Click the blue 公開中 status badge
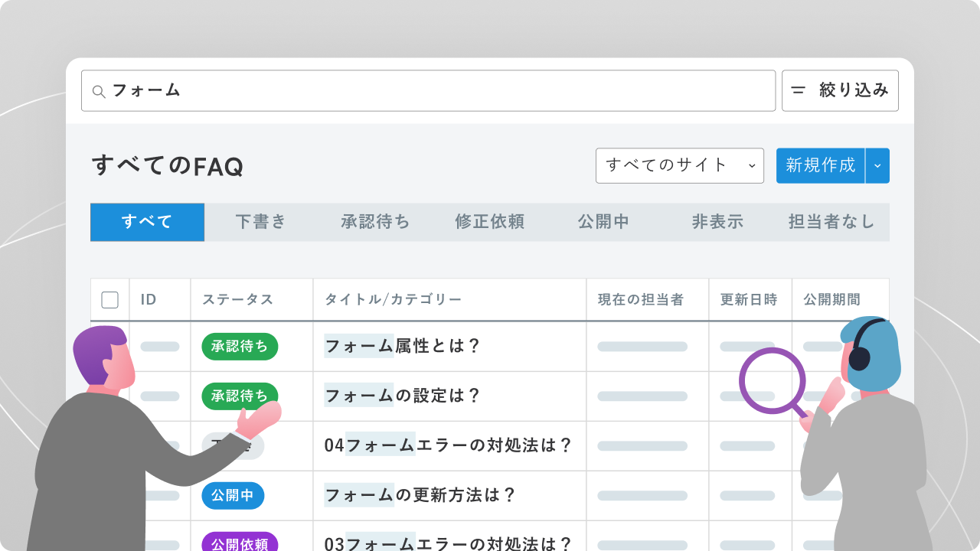The width and height of the screenshot is (980, 551). (x=233, y=496)
